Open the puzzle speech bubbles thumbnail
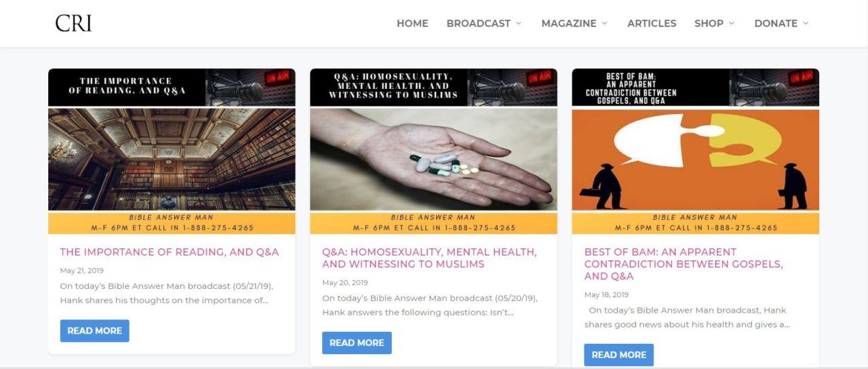This screenshot has width=868, height=369. tap(695, 159)
